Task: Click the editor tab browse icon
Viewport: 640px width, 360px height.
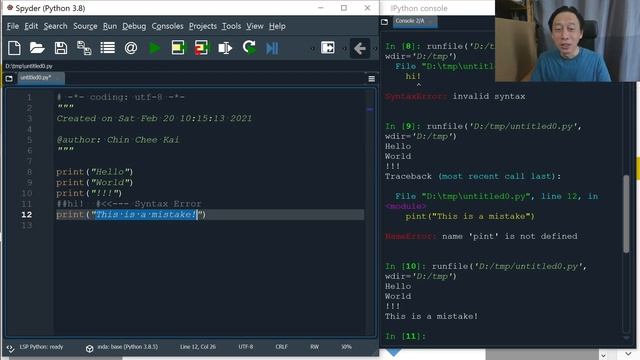Action: (x=9, y=78)
